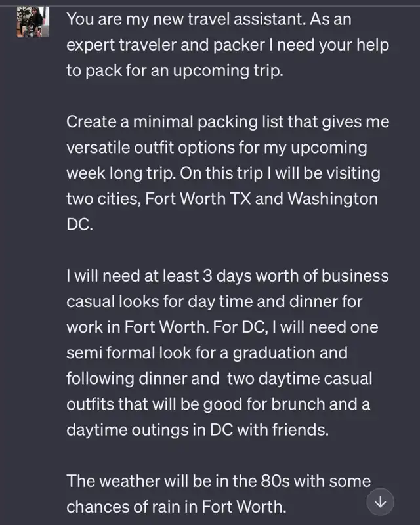The width and height of the screenshot is (420, 525).
Task: Click the words 'following dinner and'
Action: 142,379
